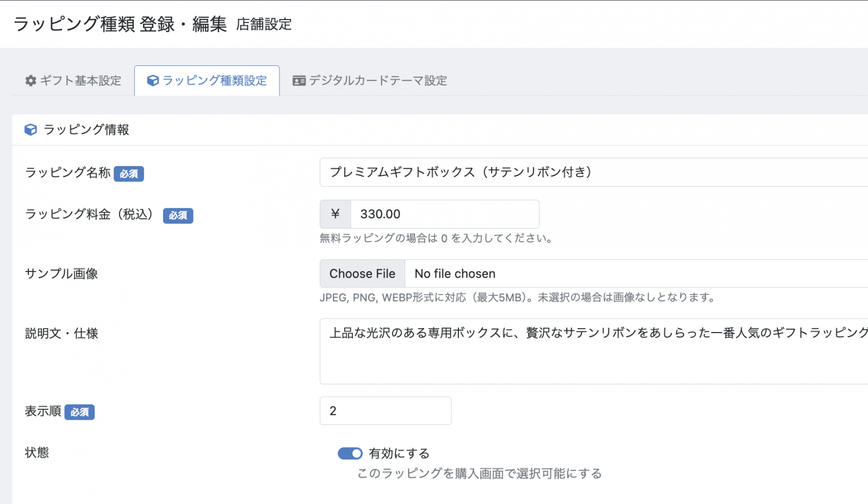Toggle the 有効にする switch
The image size is (868, 504).
coord(350,453)
